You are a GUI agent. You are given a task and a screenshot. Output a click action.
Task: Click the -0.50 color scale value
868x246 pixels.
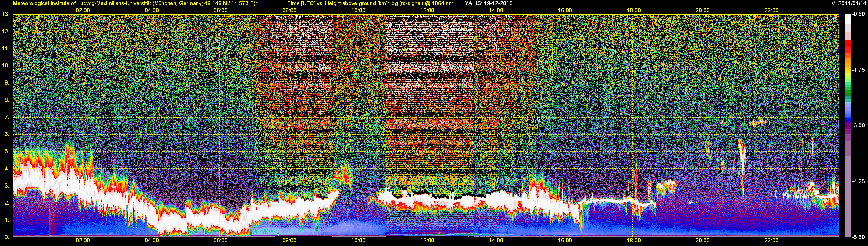(858, 14)
